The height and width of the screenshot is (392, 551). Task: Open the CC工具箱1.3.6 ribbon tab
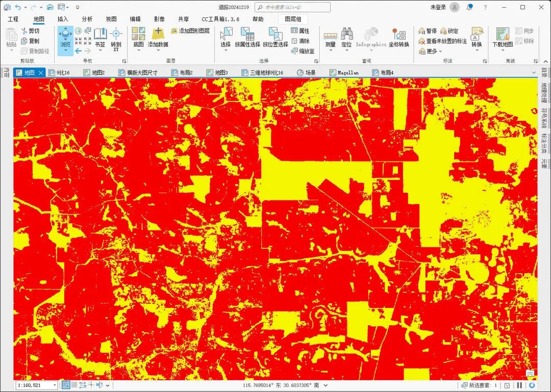(x=220, y=19)
